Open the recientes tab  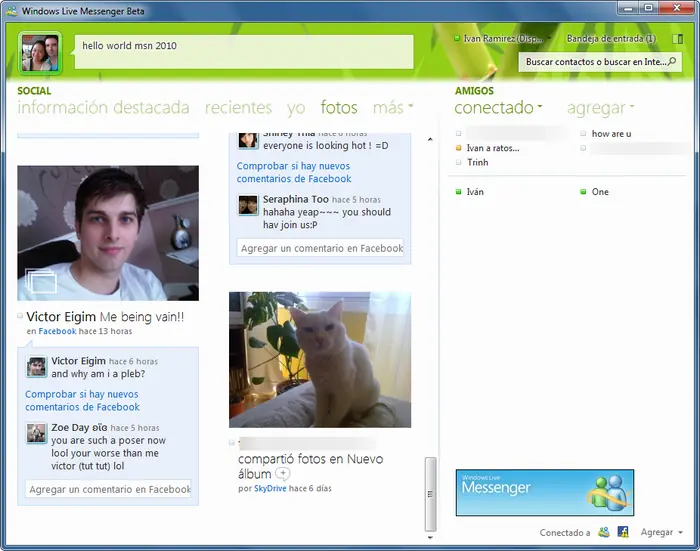238,108
